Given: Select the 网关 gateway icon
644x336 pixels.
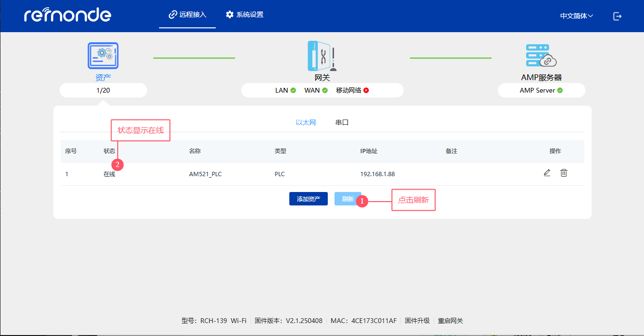Looking at the screenshot, I should click(x=322, y=56).
